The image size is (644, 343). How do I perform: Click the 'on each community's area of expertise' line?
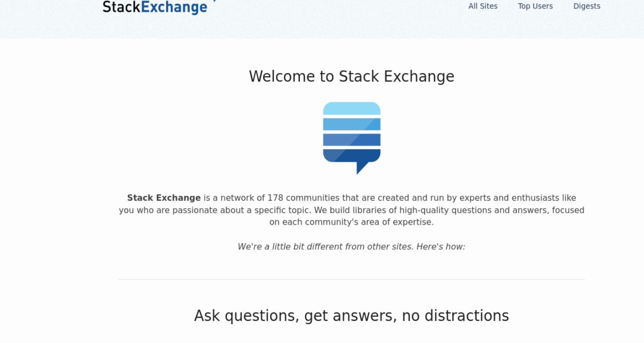coord(352,222)
